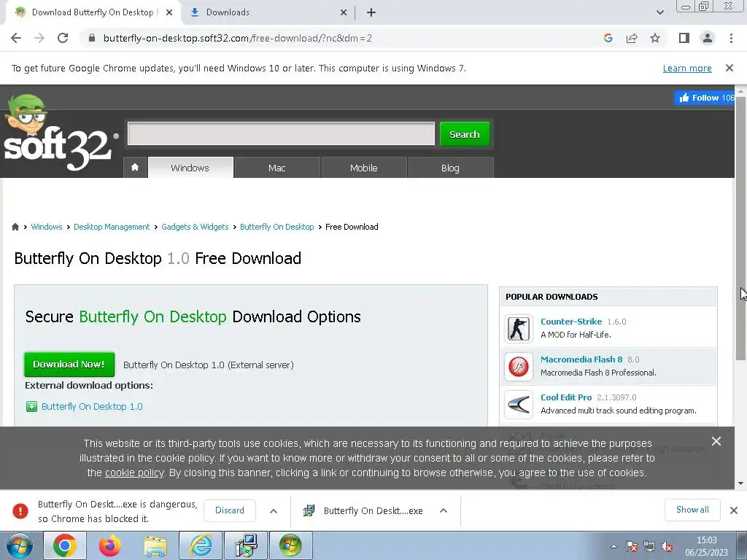Click the Download Now! button
747x560 pixels.
pos(69,365)
